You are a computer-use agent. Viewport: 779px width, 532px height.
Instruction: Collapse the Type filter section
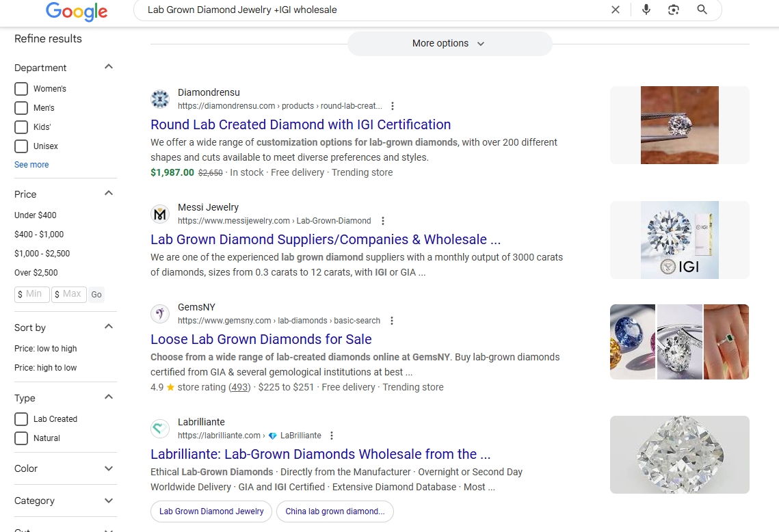[x=109, y=397]
